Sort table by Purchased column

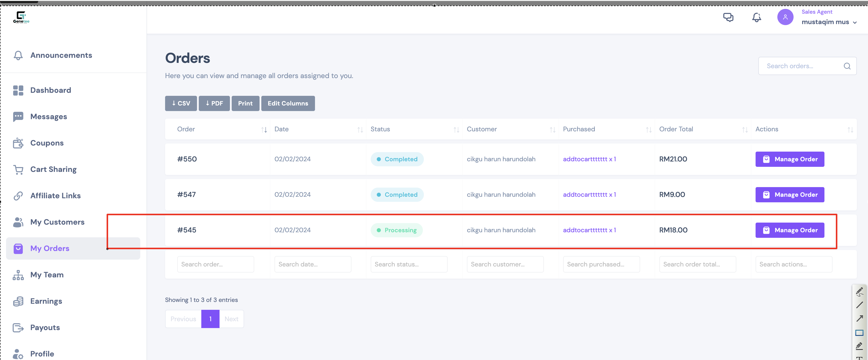[649, 130]
